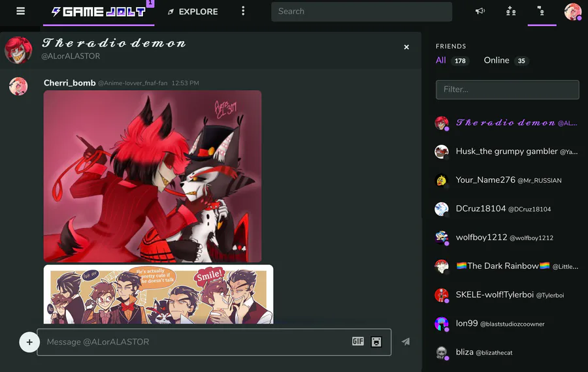Open the three-dot more options menu
The height and width of the screenshot is (372, 588).
[x=243, y=11]
